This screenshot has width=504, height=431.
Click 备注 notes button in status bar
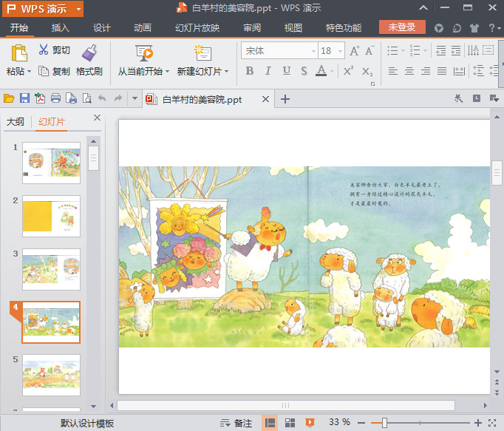(236, 423)
